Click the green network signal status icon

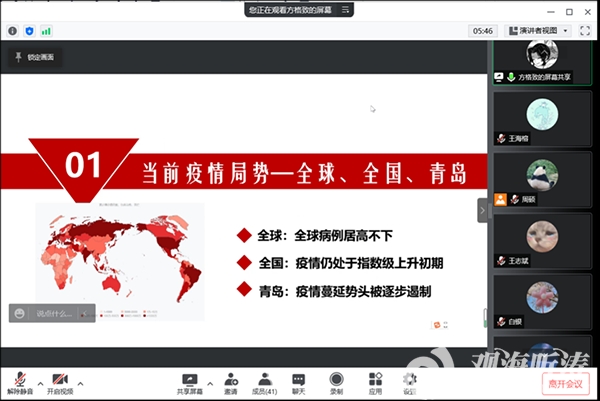[x=46, y=31]
